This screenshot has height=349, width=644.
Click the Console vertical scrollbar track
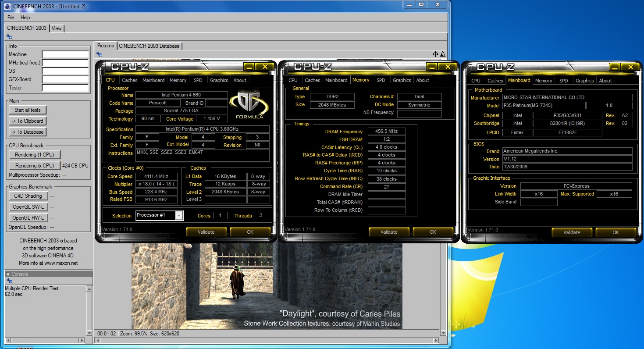click(89, 311)
